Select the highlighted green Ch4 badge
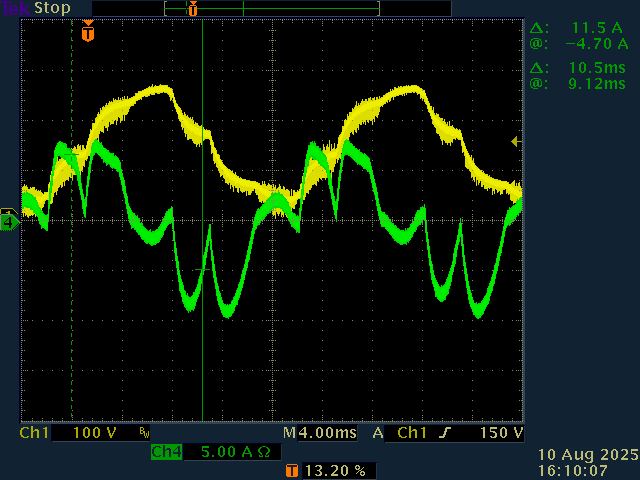640x480 pixels. (166, 452)
